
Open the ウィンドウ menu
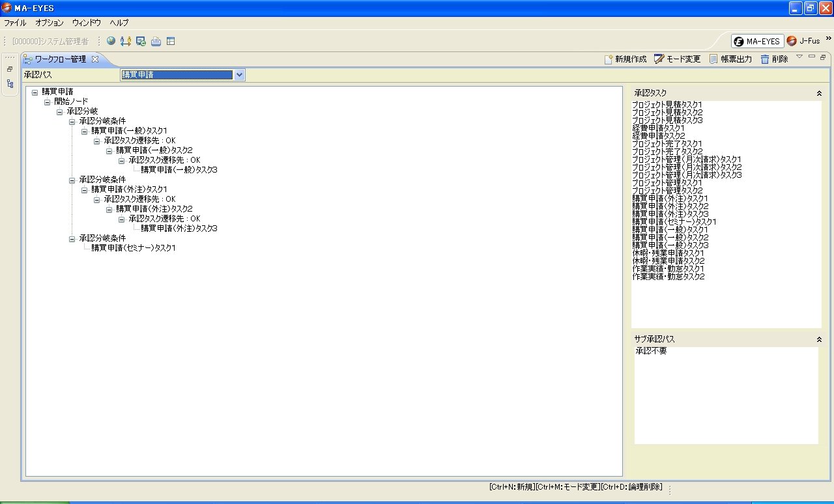87,23
